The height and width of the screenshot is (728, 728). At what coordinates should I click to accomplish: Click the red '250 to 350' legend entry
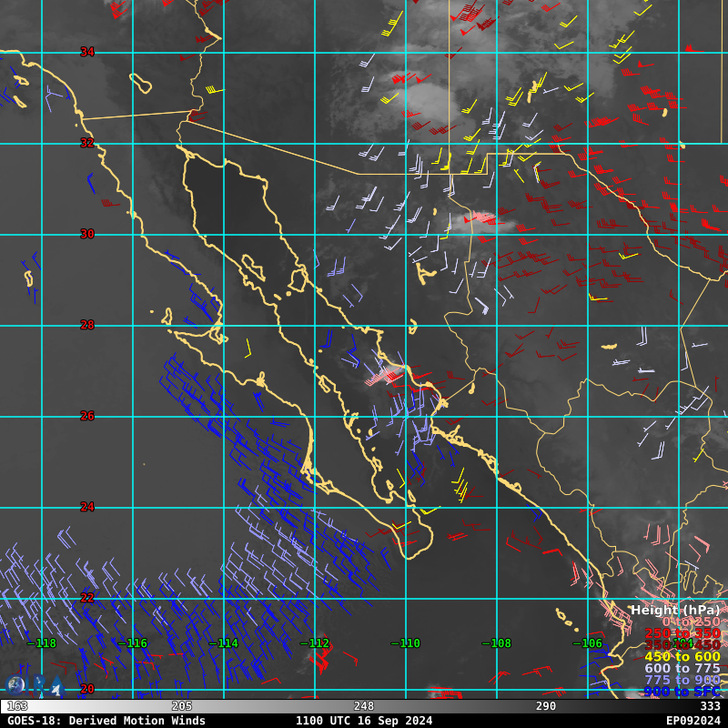pos(682,633)
